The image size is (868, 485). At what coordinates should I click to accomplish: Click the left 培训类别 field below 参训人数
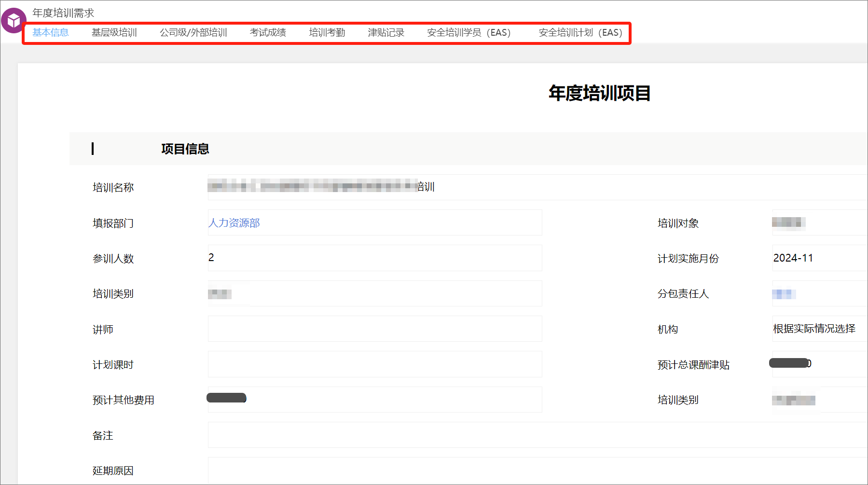tap(375, 293)
